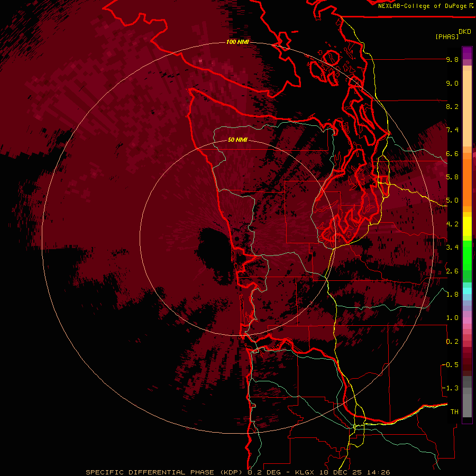The height and width of the screenshot is (476, 476).
Task: Click the 3.4 value on color scale
Action: 452,248
